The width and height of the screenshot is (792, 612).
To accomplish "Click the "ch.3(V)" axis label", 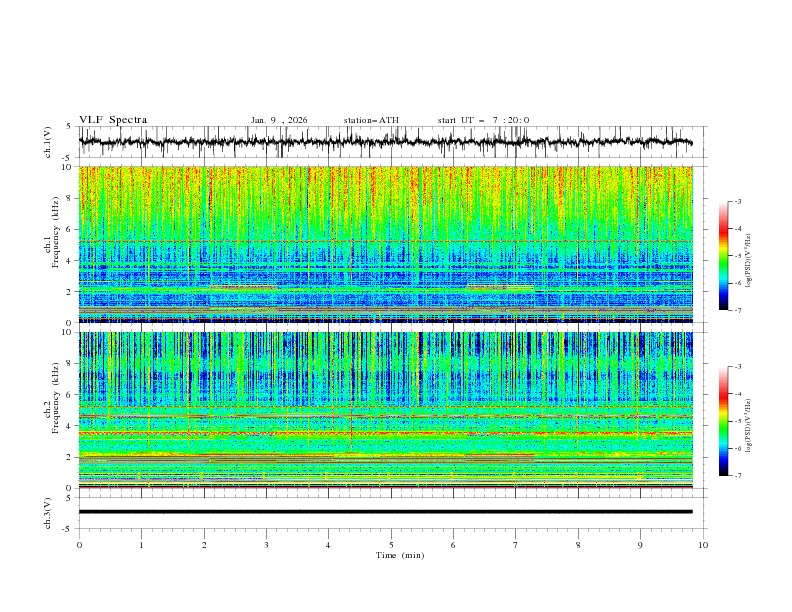I will 47,513.
